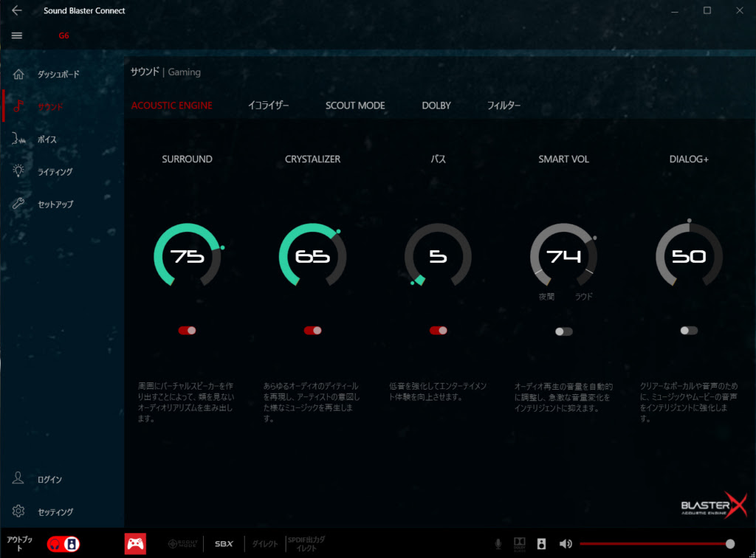Open the ライティング lighting section
This screenshot has height=558, width=756.
[x=42, y=171]
